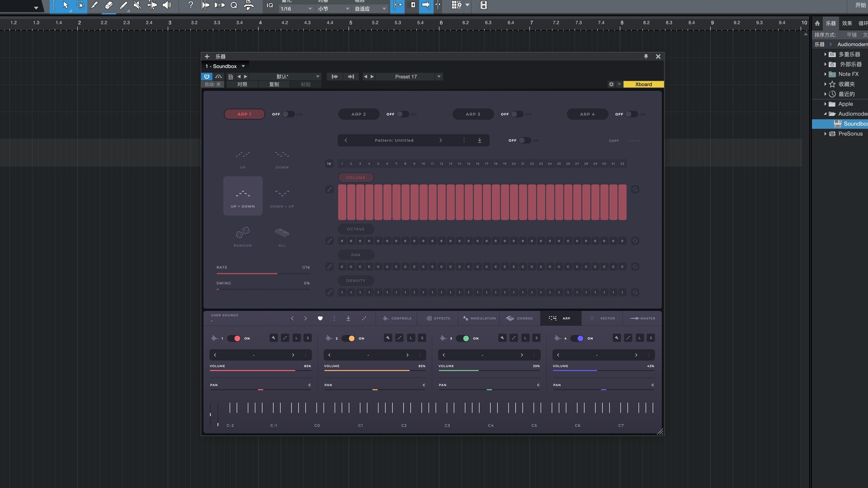Click the Xboard button

coord(643,84)
